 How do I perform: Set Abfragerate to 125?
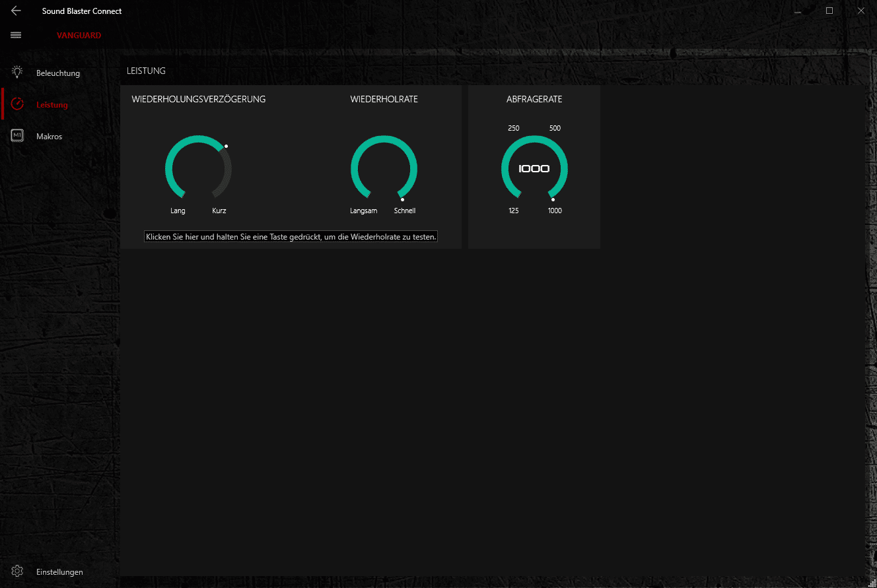coord(513,211)
